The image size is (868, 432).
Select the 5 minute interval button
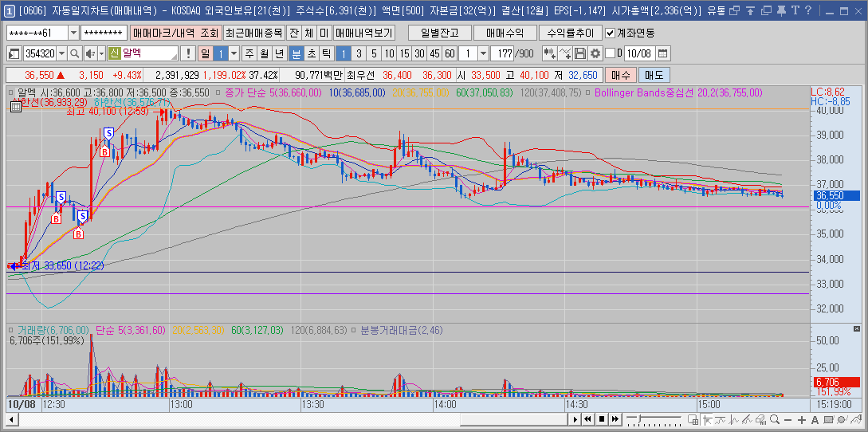[374, 53]
